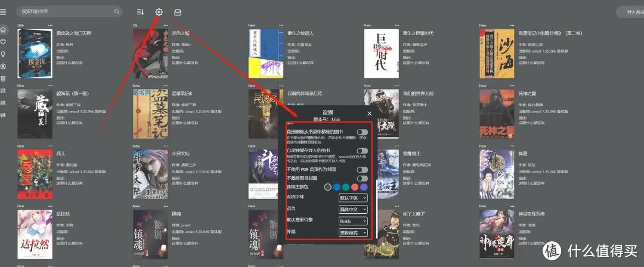Open the 兵王 book cover

pos(35,174)
